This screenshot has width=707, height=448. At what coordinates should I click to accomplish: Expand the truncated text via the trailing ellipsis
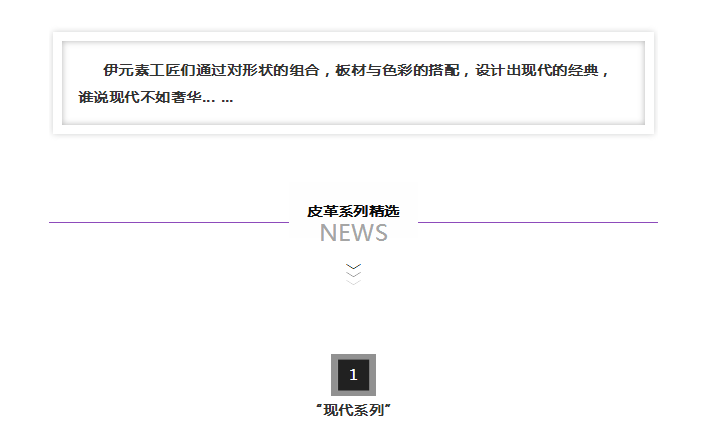coord(227,98)
